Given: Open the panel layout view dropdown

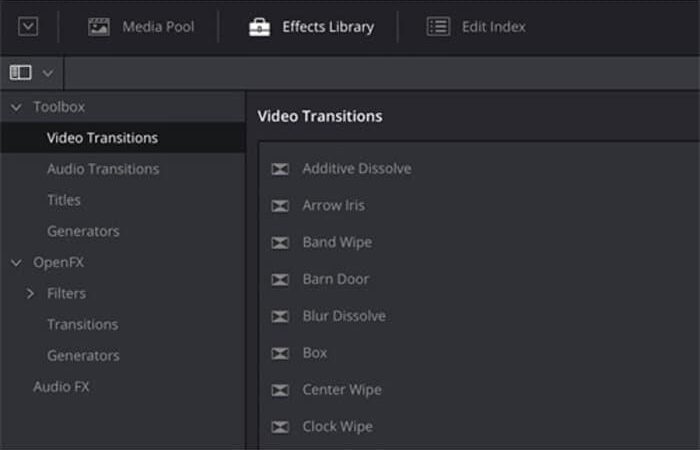Looking at the screenshot, I should [31, 73].
